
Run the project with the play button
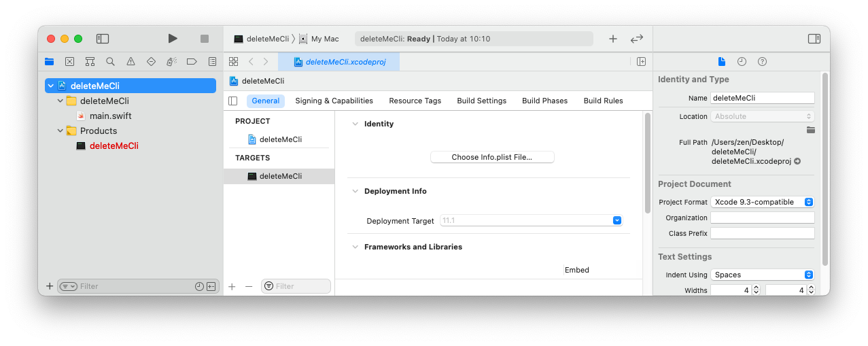[x=173, y=39]
